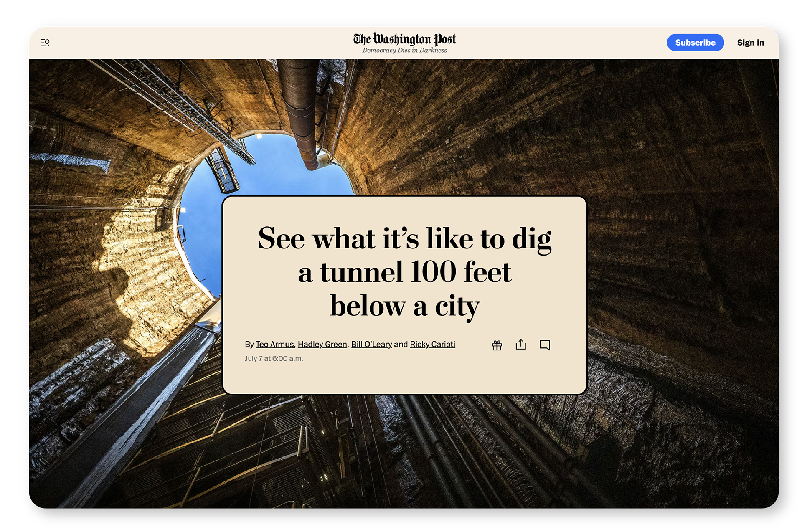This screenshot has height=532, width=802.
Task: Visit Bill O'Leary's author page
Action: (x=371, y=344)
